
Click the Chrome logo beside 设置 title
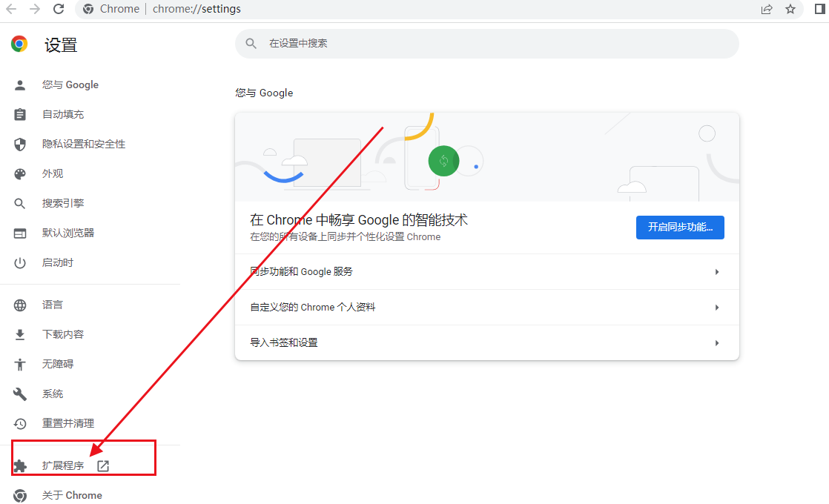point(19,44)
